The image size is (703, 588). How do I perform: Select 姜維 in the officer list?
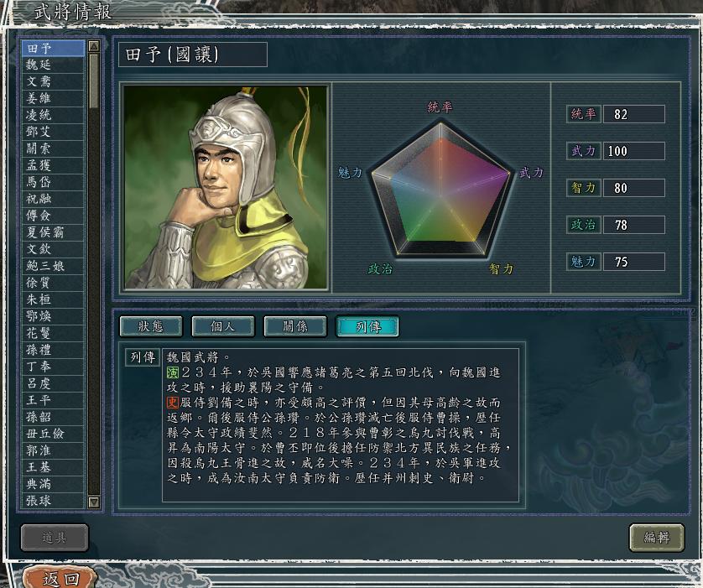53,99
